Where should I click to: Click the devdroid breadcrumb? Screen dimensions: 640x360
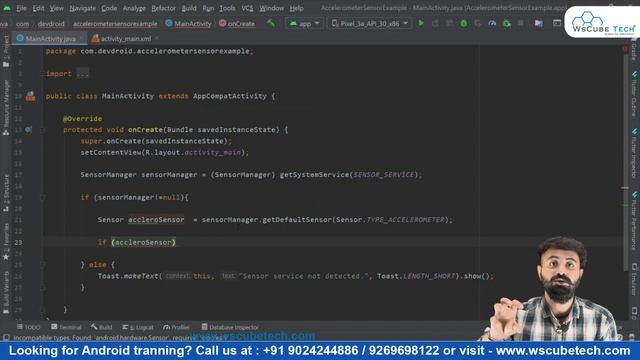pyautogui.click(x=51, y=24)
